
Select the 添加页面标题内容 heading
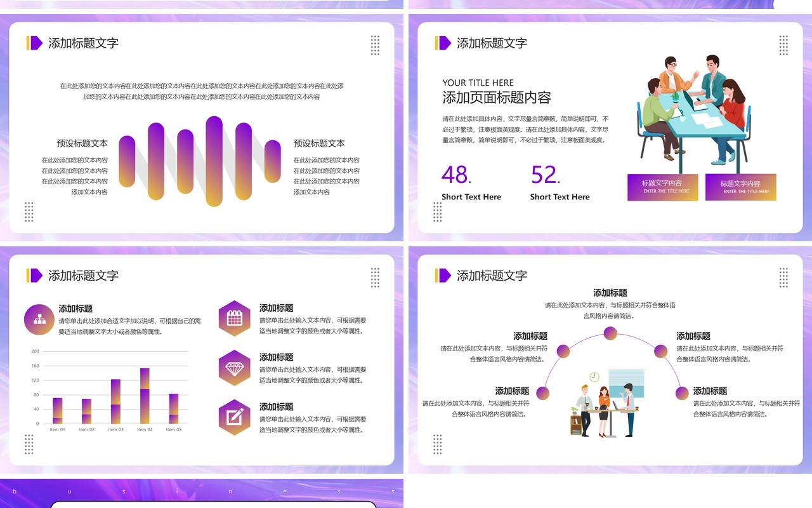tap(497, 97)
